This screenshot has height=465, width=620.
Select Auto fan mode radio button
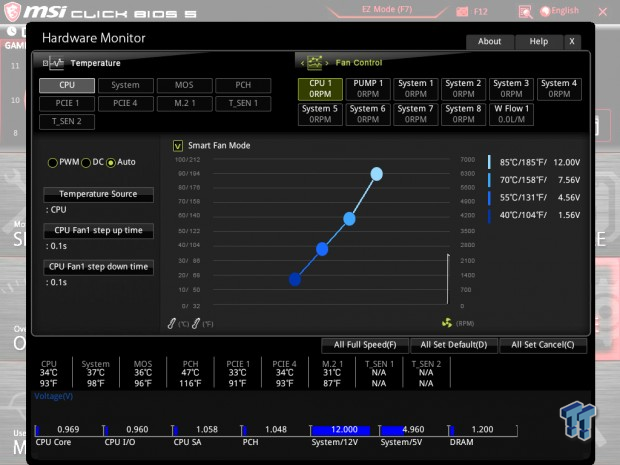click(x=111, y=163)
